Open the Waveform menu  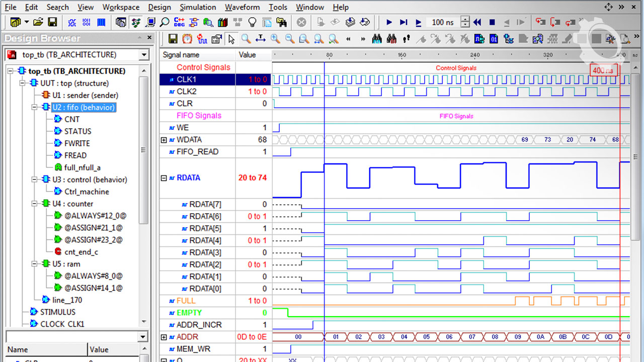(x=242, y=7)
